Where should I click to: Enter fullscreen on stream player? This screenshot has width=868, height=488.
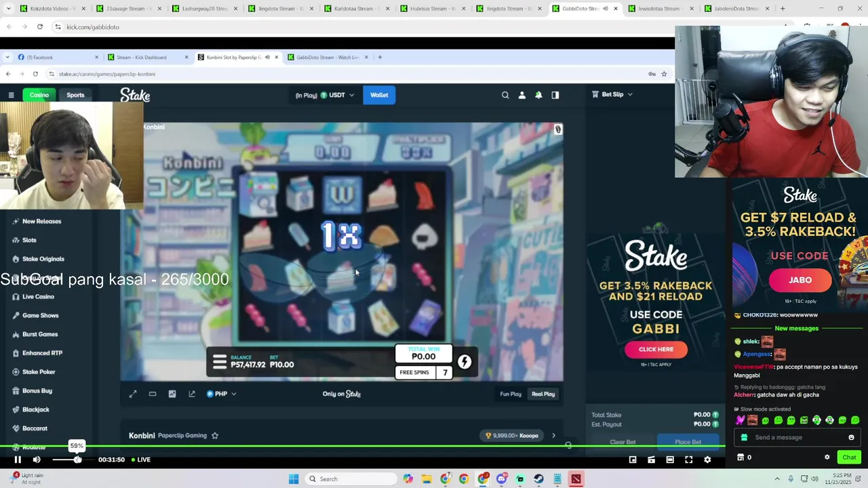point(688,460)
